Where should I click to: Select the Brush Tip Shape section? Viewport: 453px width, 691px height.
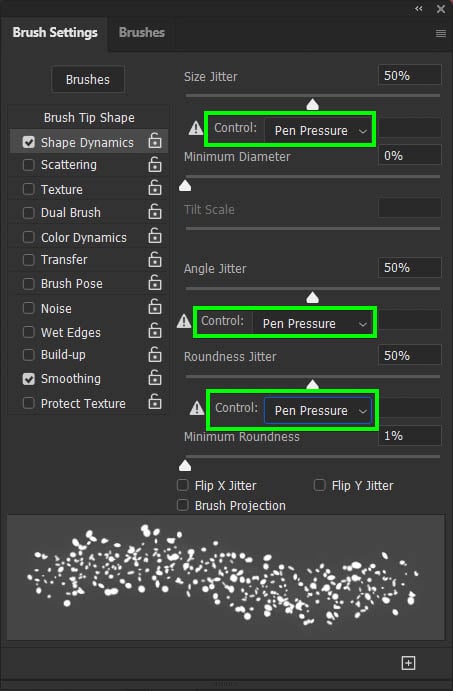click(x=89, y=118)
